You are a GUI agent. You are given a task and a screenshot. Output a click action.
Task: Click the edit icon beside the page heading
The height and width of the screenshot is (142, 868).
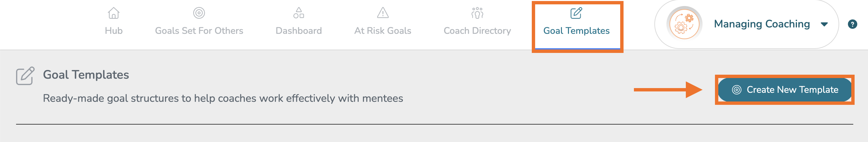tap(25, 76)
